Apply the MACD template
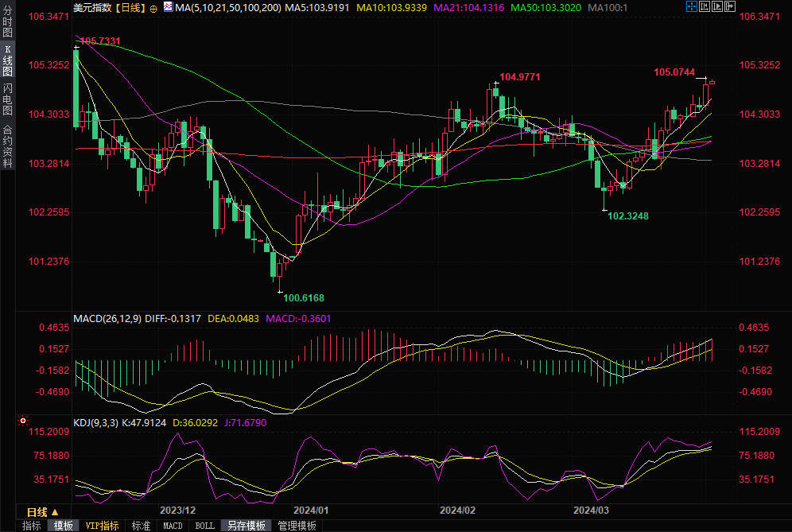This screenshot has width=792, height=532. click(x=173, y=526)
